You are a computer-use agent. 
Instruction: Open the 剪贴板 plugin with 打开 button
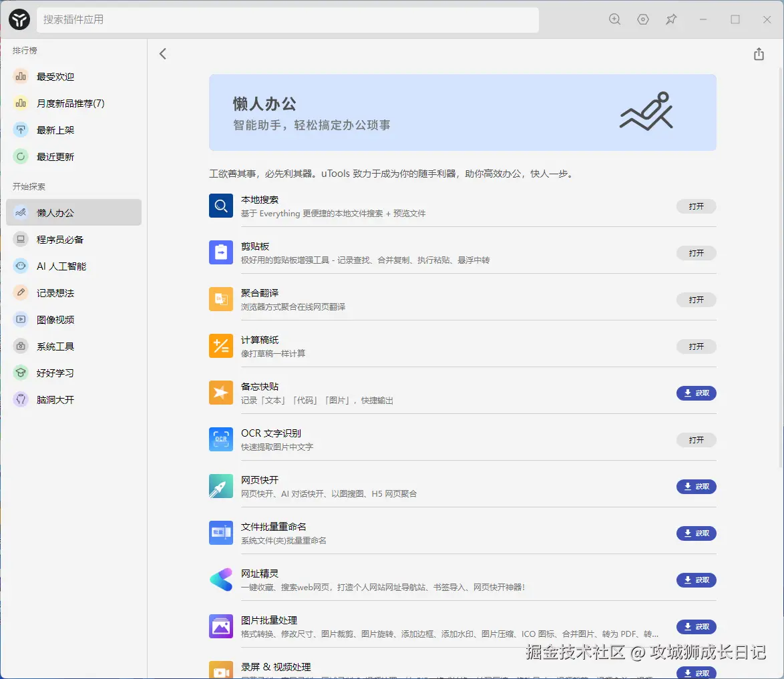click(696, 253)
